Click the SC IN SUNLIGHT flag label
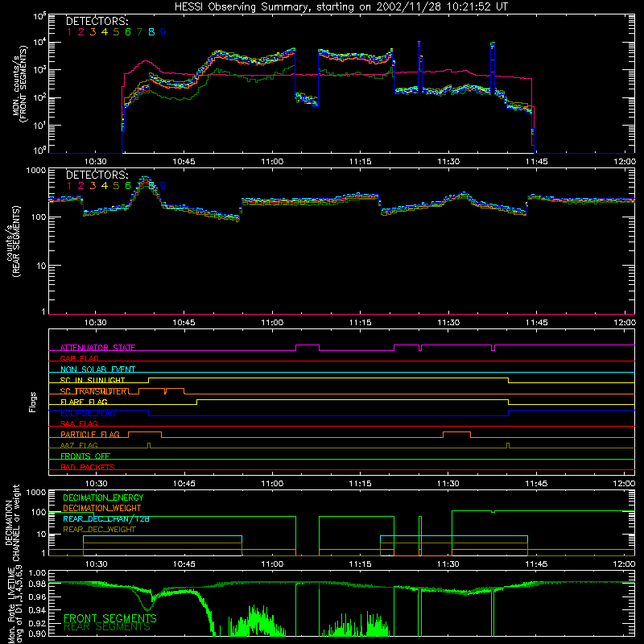Screen dimensions: 644x644 coord(93,380)
